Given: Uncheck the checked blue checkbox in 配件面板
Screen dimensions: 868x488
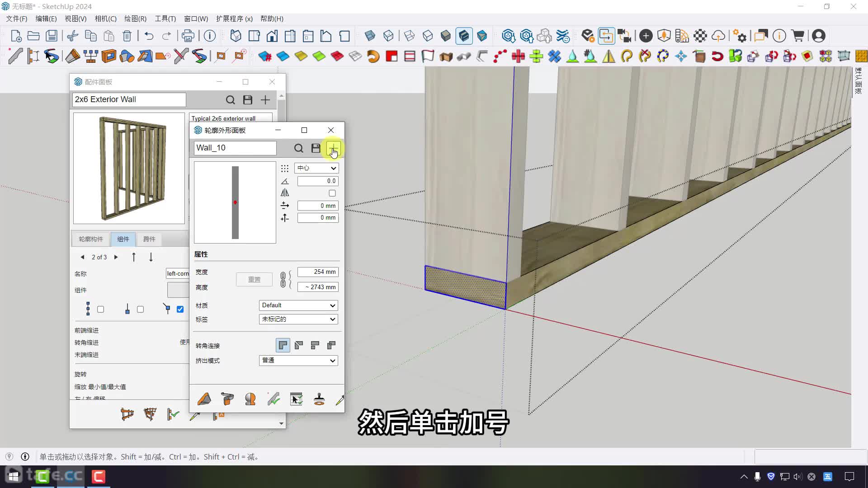Looking at the screenshot, I should pyautogui.click(x=180, y=310).
